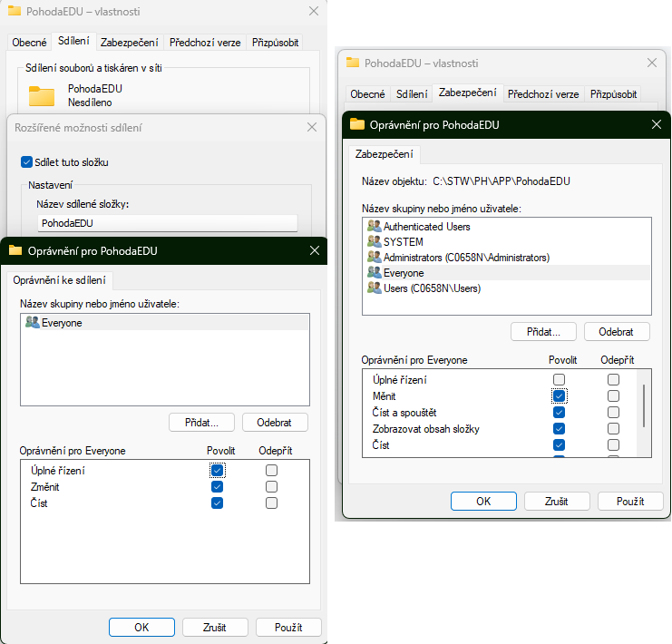
Task: Confirm share permissions with OK
Action: 141,628
